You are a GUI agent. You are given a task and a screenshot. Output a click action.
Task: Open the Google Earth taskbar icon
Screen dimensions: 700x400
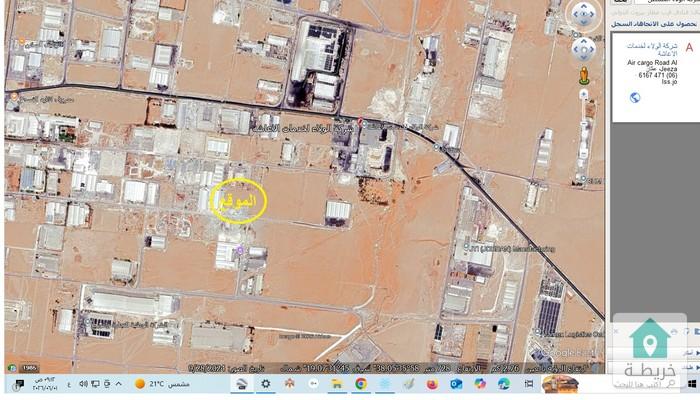click(242, 384)
